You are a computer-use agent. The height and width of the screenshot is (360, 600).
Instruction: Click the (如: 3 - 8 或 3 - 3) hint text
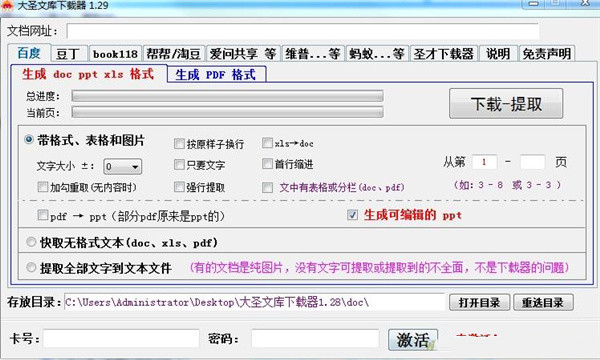click(x=507, y=185)
